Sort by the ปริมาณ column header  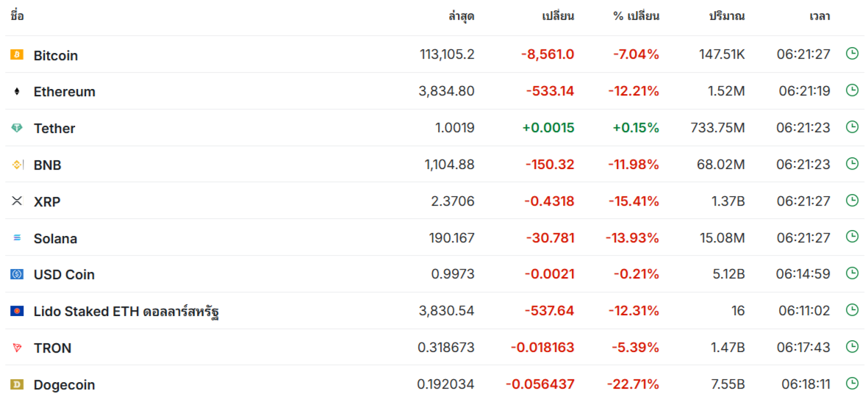(726, 16)
